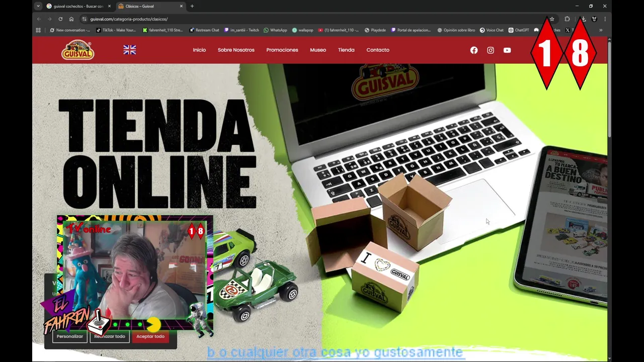Open a new browser tab with plus
Image resolution: width=644 pixels, height=362 pixels.
click(192, 6)
